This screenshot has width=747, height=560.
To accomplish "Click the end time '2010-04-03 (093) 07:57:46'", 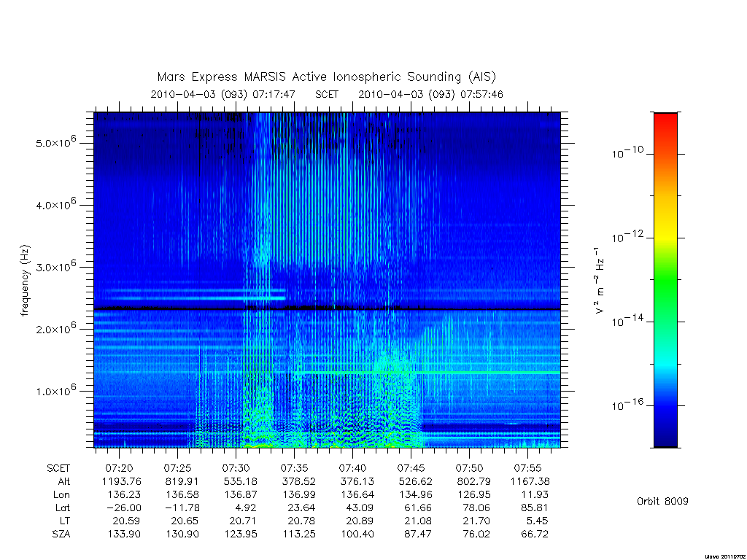I will [430, 94].
